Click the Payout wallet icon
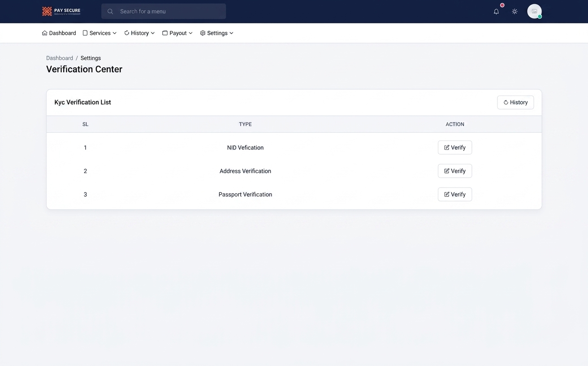The width and height of the screenshot is (588, 366). [165, 33]
